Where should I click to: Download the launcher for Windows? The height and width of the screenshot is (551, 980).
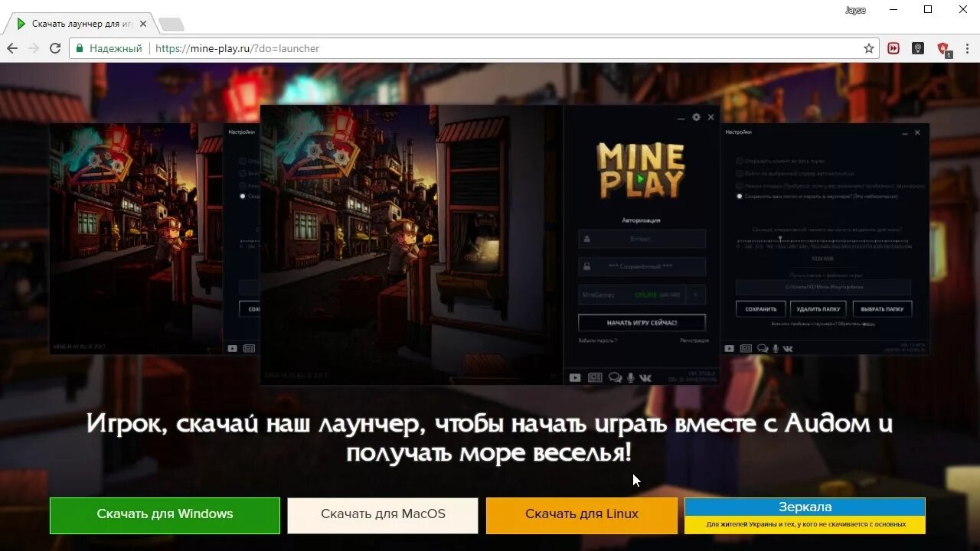point(165,515)
